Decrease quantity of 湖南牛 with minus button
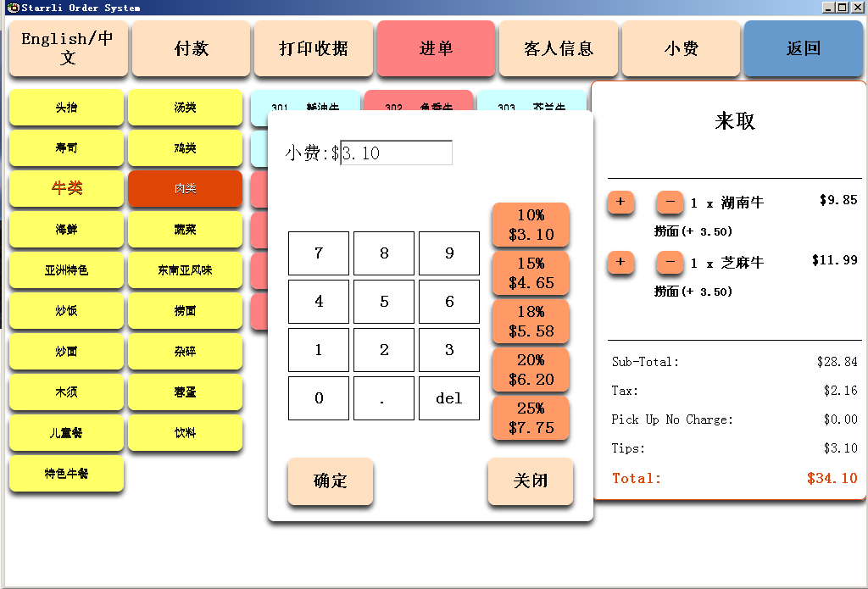 (670, 203)
